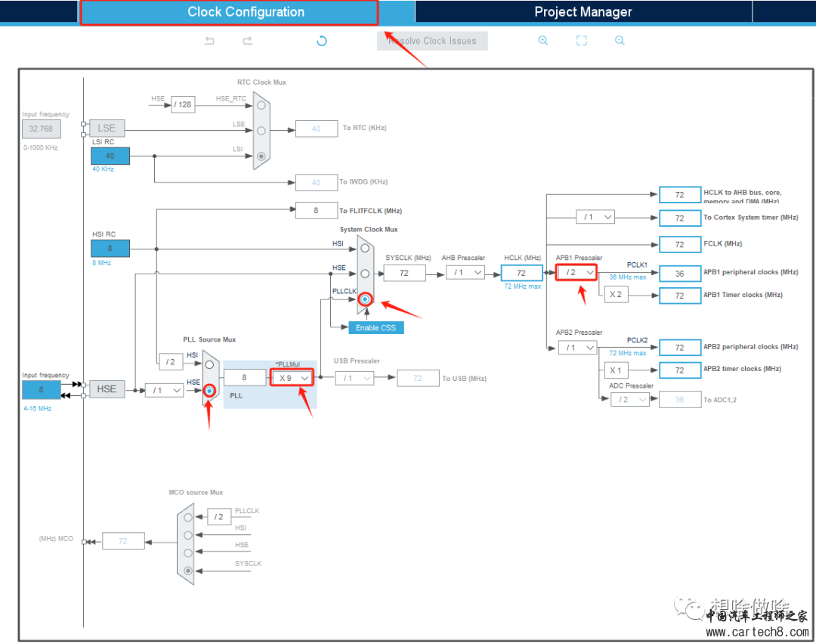This screenshot has width=816, height=644.
Task: Select SYSCLK in MCO source Mux
Action: pos(188,571)
